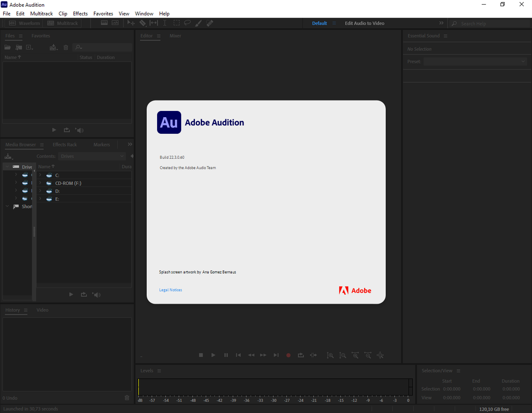Open the Favorites menu
The height and width of the screenshot is (413, 532).
[103, 13]
